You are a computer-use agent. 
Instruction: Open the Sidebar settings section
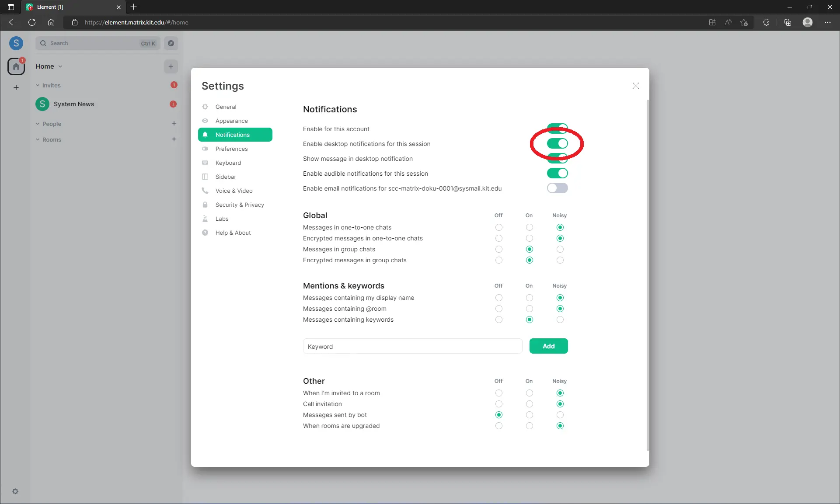225,177
